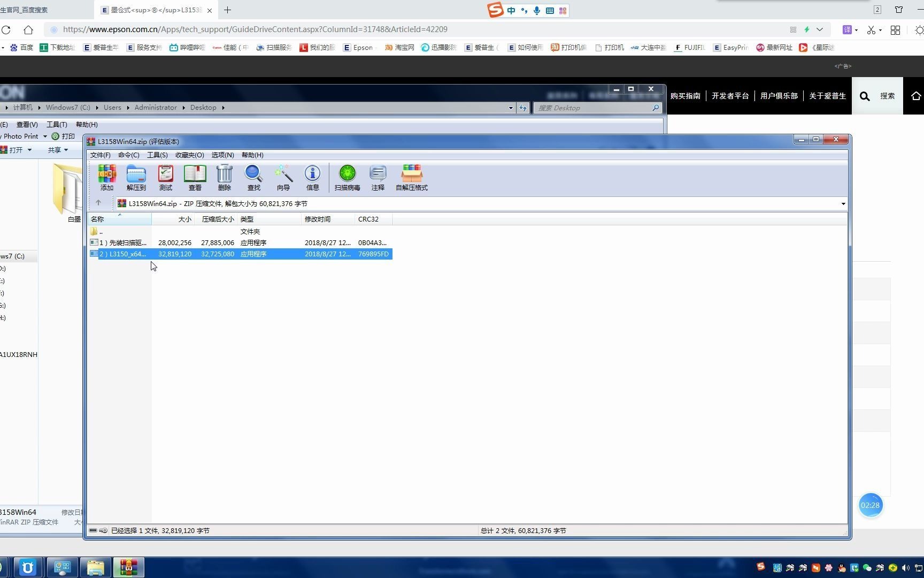The image size is (924, 578).
Task: Click the drive icon in WinRAR status bar
Action: click(93, 530)
